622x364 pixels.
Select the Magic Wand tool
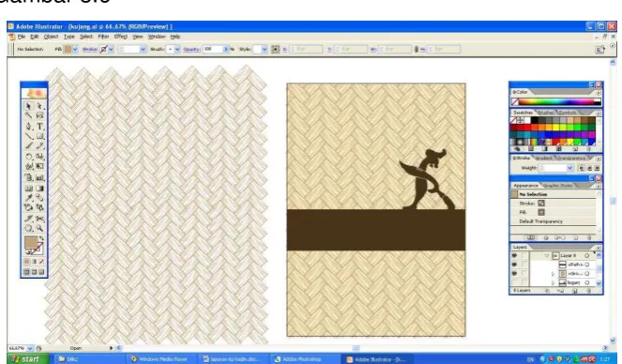[28, 115]
